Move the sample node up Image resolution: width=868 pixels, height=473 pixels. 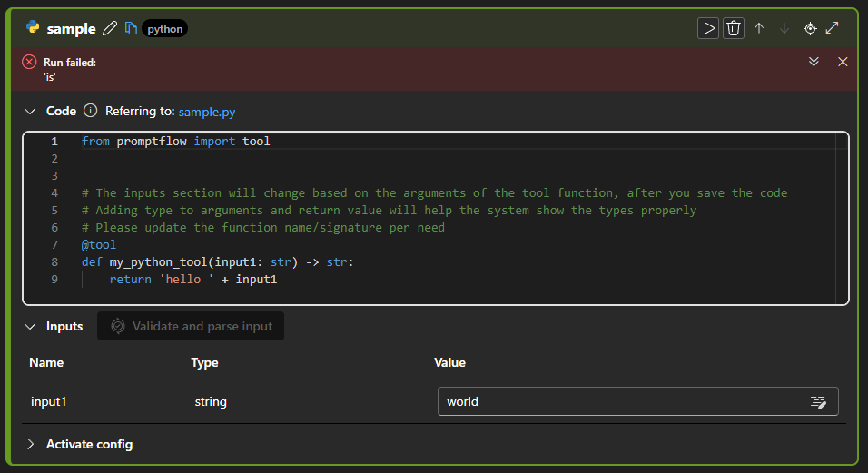[x=759, y=28]
